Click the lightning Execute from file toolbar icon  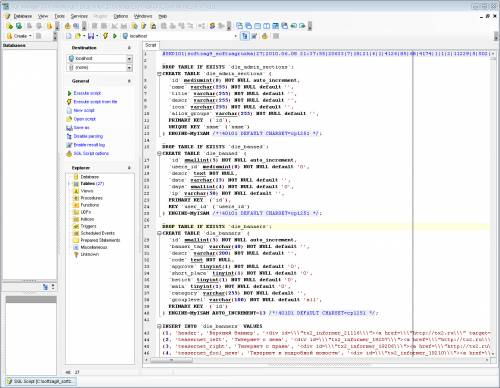point(106,36)
